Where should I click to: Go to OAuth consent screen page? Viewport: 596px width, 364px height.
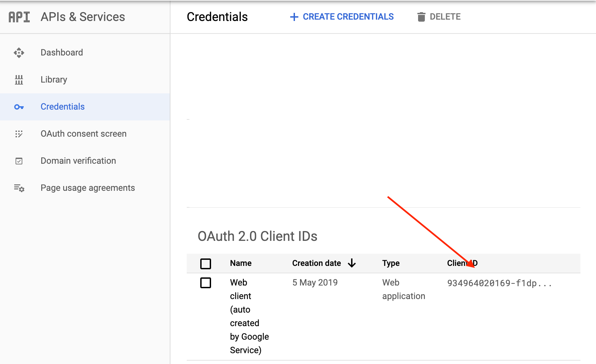tap(84, 134)
